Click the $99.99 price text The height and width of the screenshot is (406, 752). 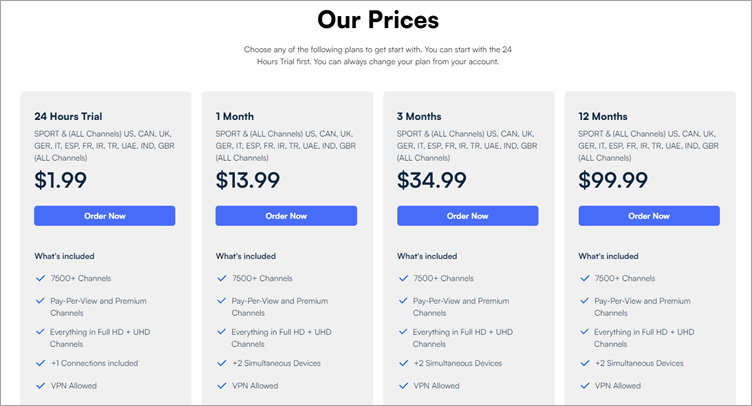tap(613, 180)
